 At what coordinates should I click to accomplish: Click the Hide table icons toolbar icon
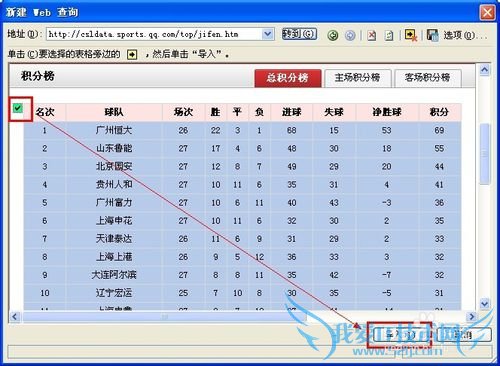point(411,35)
